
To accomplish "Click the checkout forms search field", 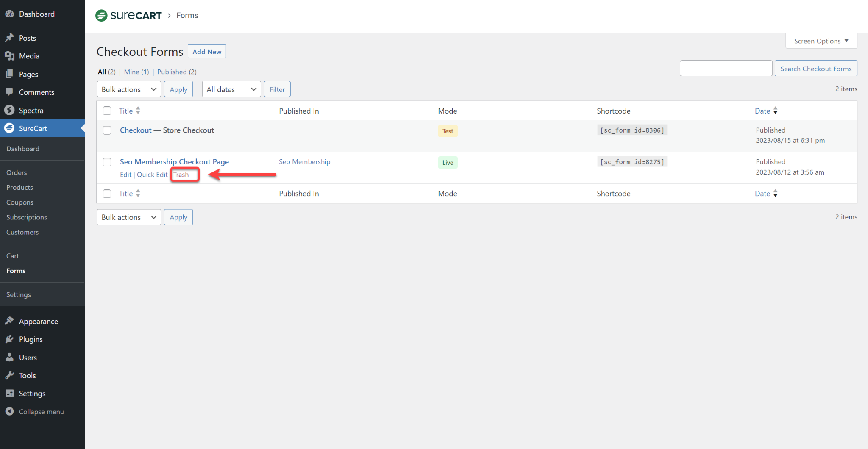I will tap(726, 69).
